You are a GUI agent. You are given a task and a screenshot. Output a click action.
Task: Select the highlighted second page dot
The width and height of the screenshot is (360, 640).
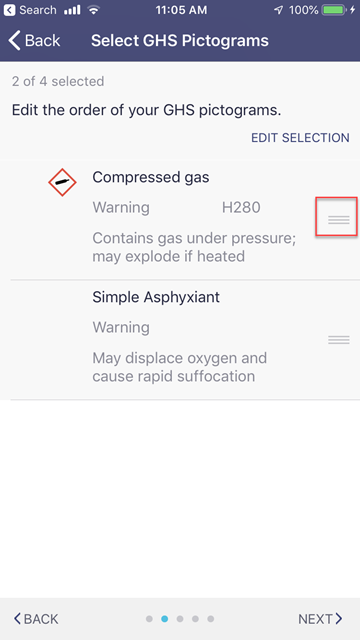[164, 619]
